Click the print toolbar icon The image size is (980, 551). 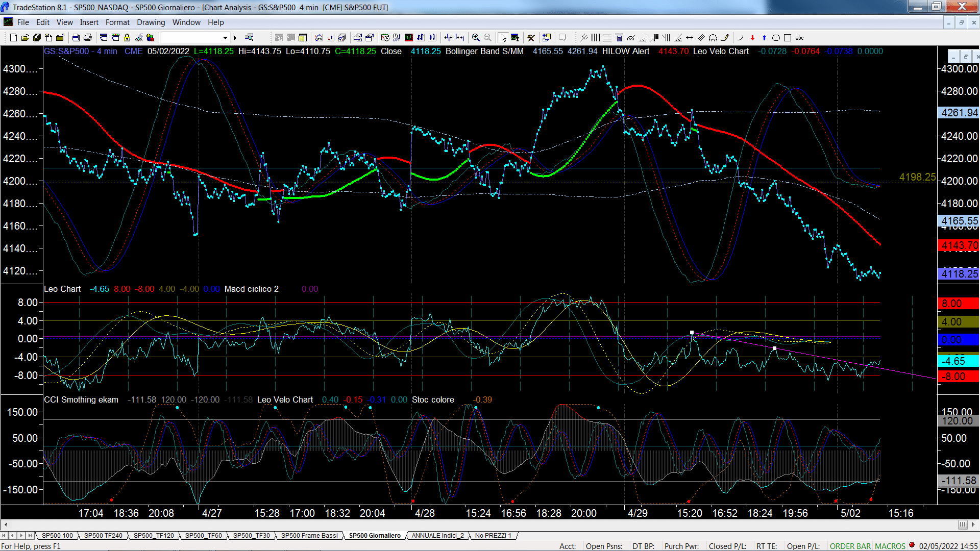tap(87, 38)
